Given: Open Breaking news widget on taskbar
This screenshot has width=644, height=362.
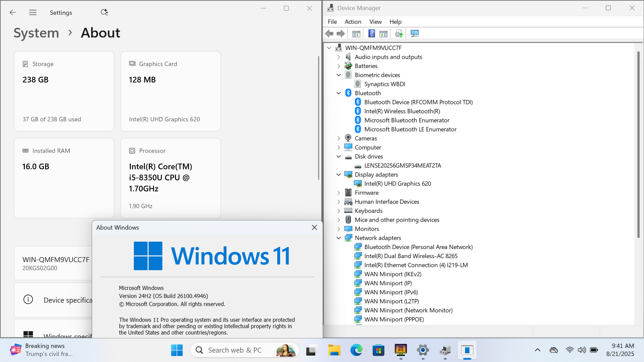Looking at the screenshot, I should (42, 350).
